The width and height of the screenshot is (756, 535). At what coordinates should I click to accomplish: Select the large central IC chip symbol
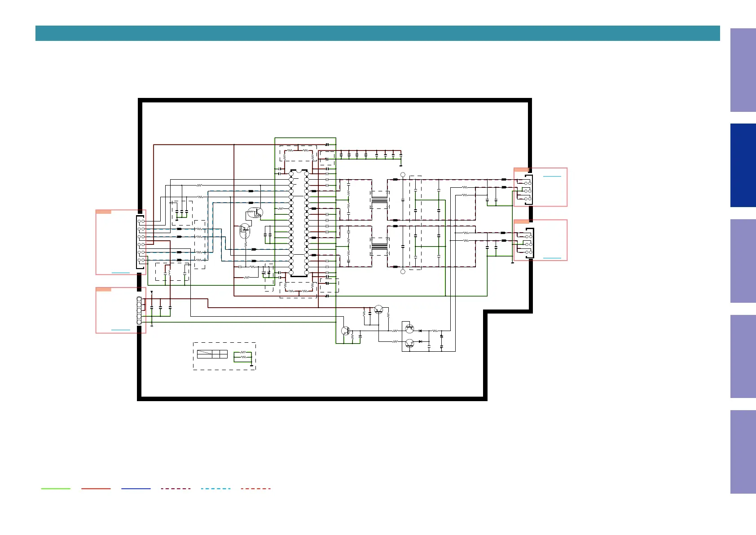click(299, 223)
